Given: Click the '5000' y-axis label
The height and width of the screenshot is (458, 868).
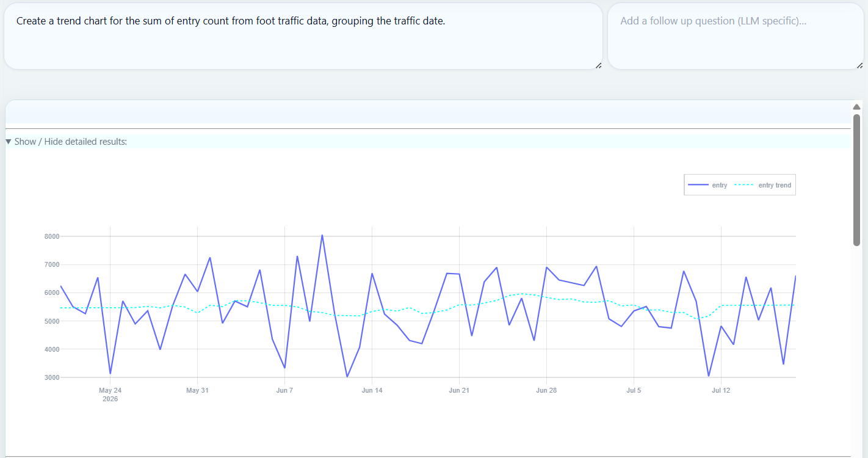Looking at the screenshot, I should [51, 321].
